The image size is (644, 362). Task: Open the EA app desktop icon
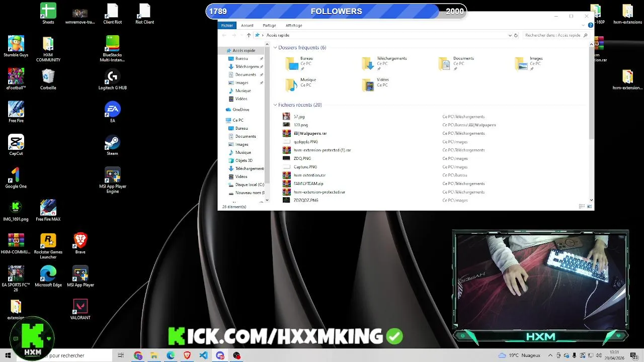112,112
